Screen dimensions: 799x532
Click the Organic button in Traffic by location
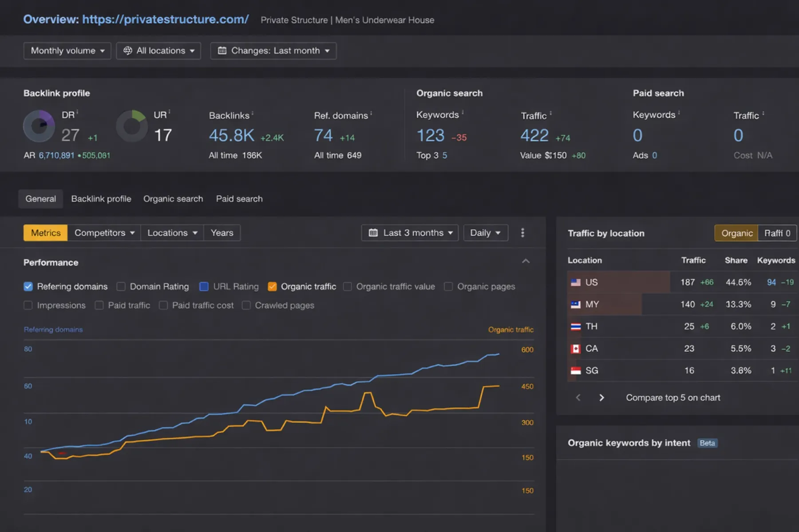(737, 233)
